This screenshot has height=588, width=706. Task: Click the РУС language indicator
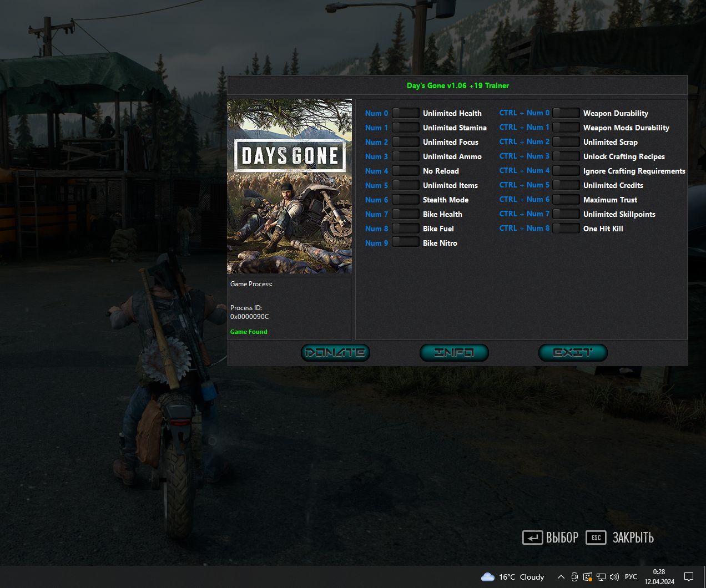coord(631,577)
